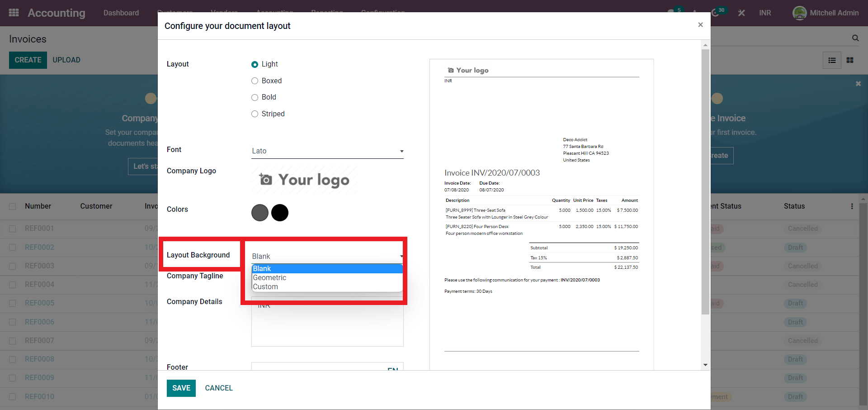Select the Bold layout option
The height and width of the screenshot is (410, 868).
point(255,97)
